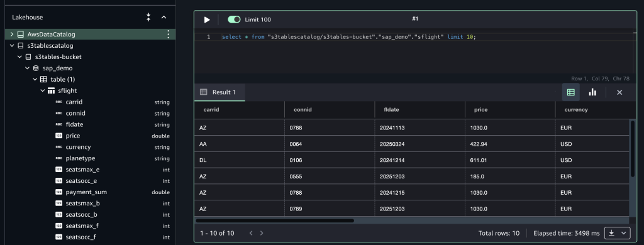Expand the AwsDataCatalog tree node

(x=12, y=35)
